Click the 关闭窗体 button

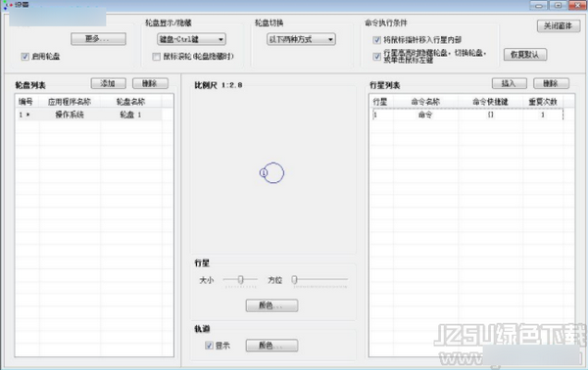pyautogui.click(x=559, y=25)
